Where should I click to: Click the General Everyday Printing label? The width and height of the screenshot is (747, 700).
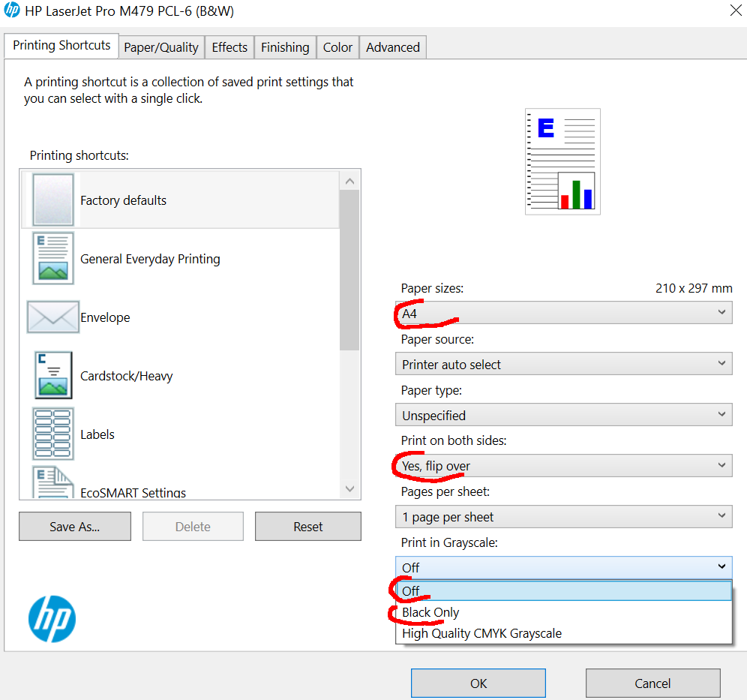[x=150, y=259]
